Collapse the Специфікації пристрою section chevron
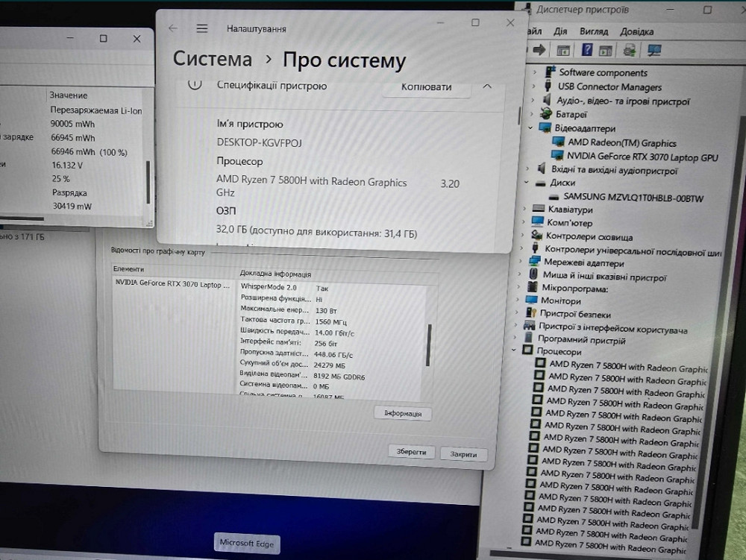This screenshot has height=560, width=746. [x=487, y=86]
